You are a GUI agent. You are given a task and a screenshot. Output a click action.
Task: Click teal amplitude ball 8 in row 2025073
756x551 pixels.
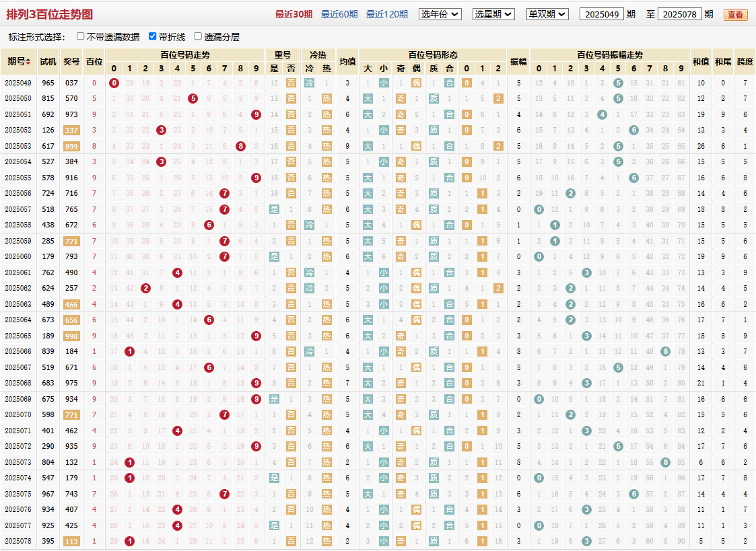665,462
